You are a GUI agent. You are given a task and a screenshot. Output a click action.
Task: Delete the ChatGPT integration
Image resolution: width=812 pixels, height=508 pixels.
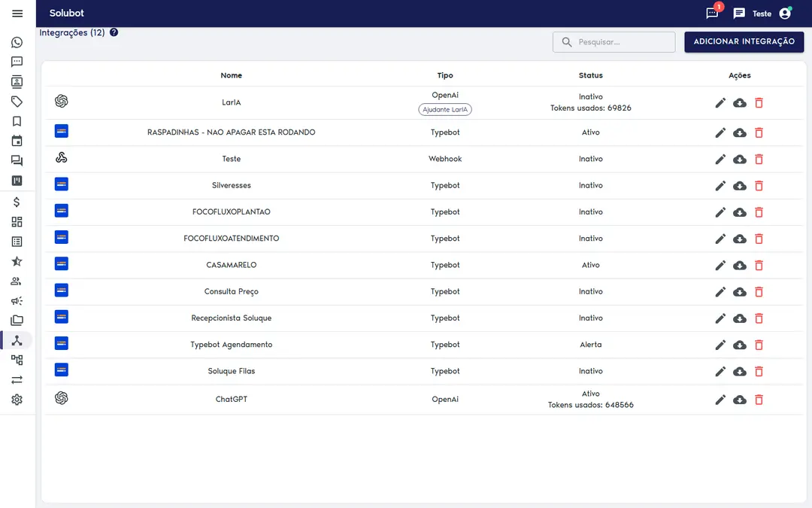tap(759, 400)
